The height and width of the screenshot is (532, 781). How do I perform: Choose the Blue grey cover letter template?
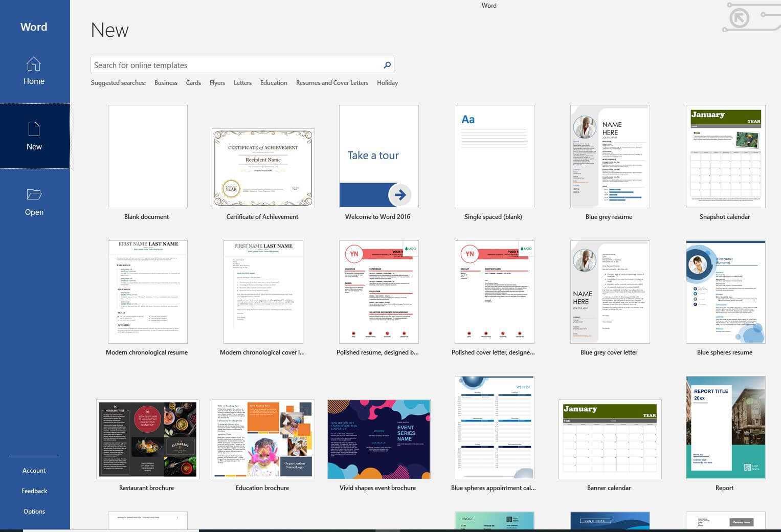[610, 292]
